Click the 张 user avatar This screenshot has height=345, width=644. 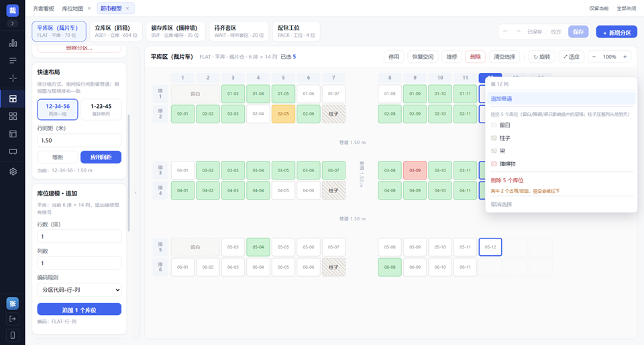(12, 303)
